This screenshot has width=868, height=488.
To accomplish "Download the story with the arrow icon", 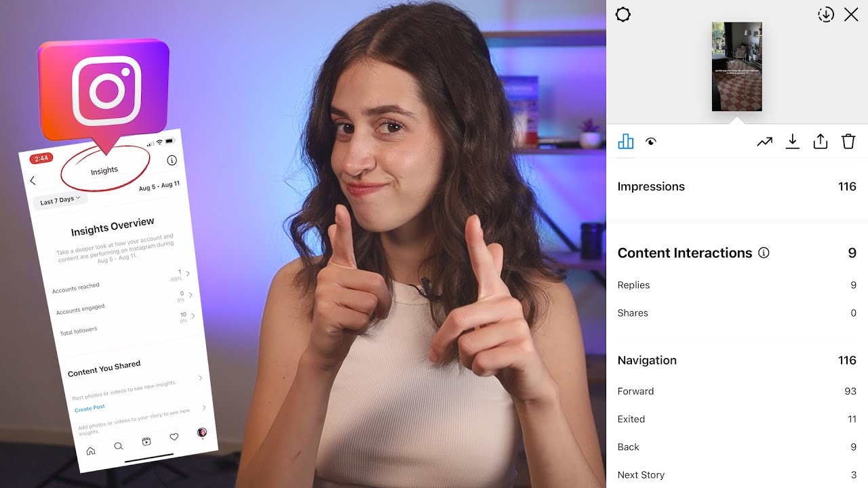I will 792,142.
